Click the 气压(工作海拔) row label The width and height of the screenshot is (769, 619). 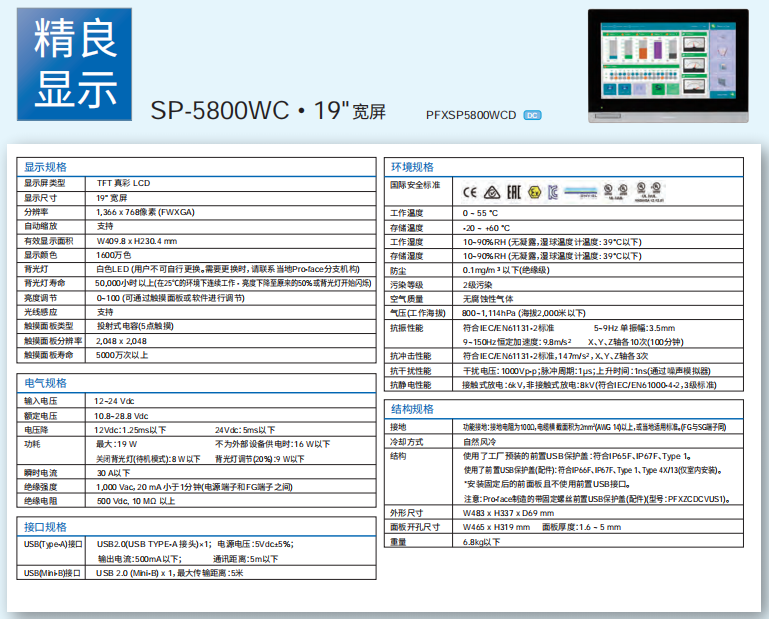418,313
